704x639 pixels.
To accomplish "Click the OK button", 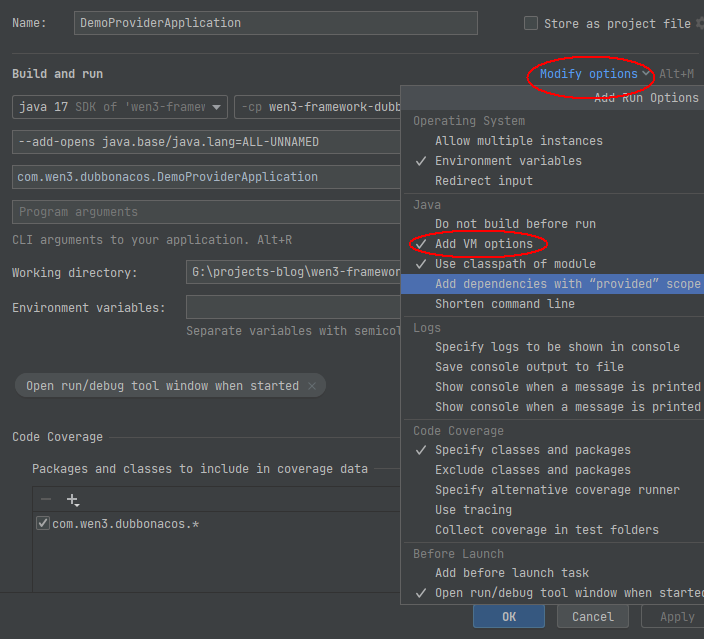I will coord(509,617).
